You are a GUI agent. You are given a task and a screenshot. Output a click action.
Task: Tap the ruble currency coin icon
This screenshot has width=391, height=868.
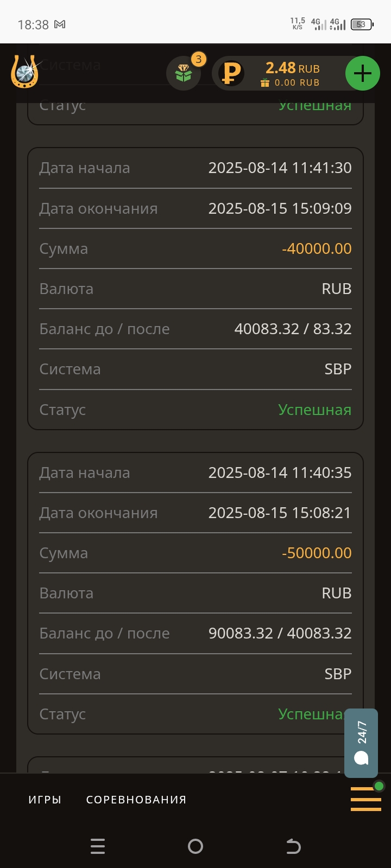pyautogui.click(x=231, y=74)
